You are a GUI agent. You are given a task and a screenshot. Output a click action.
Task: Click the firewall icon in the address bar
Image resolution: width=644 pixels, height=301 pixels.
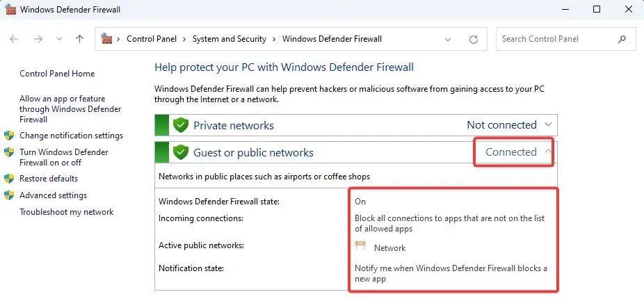click(107, 39)
